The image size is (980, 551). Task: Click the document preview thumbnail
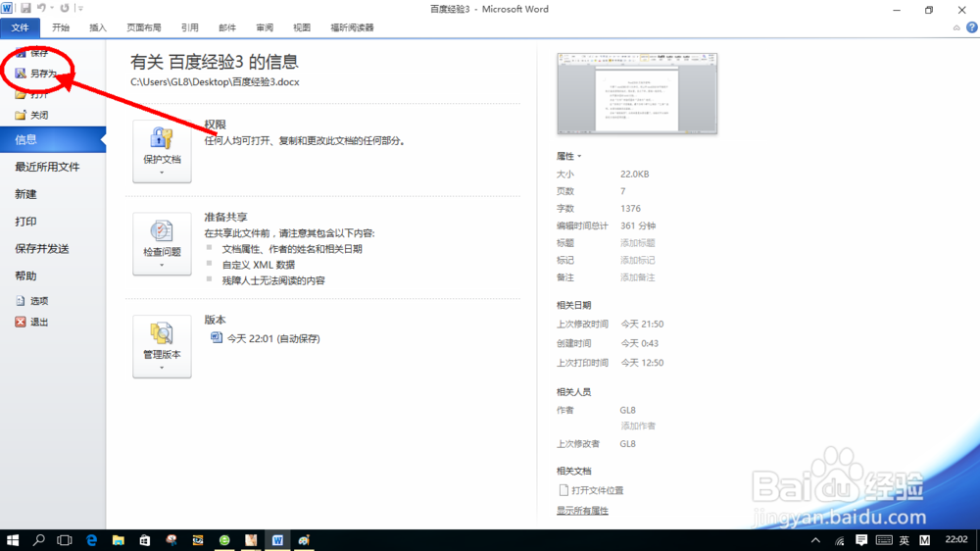(637, 94)
